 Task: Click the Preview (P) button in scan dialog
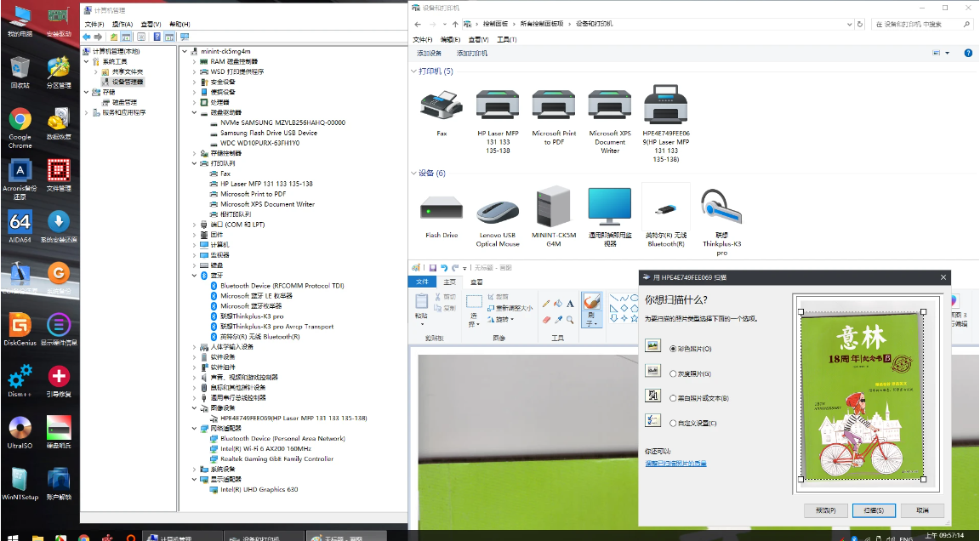[825, 510]
